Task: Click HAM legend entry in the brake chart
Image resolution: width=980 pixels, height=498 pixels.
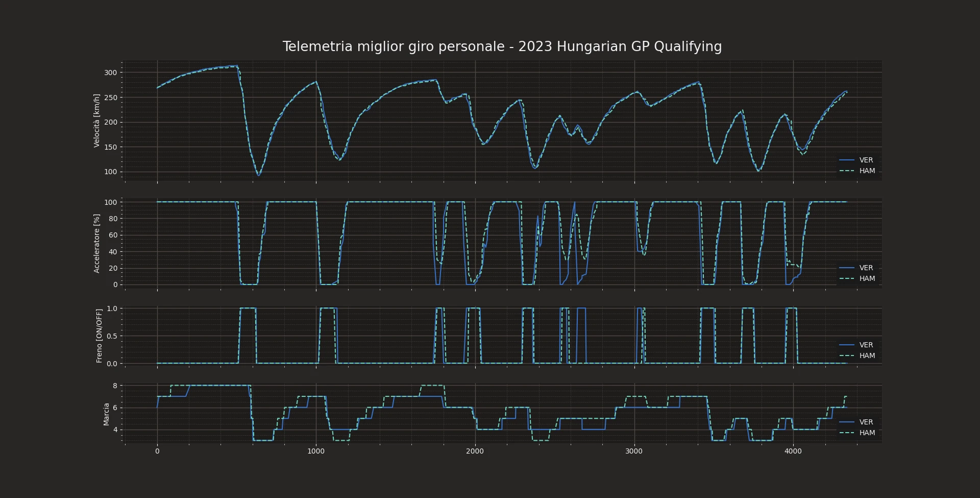Action: [857, 355]
